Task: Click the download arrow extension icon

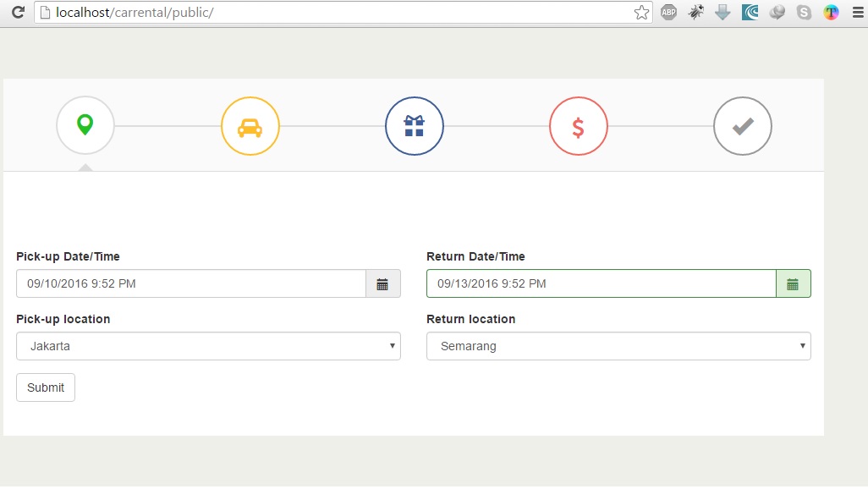Action: click(x=723, y=12)
